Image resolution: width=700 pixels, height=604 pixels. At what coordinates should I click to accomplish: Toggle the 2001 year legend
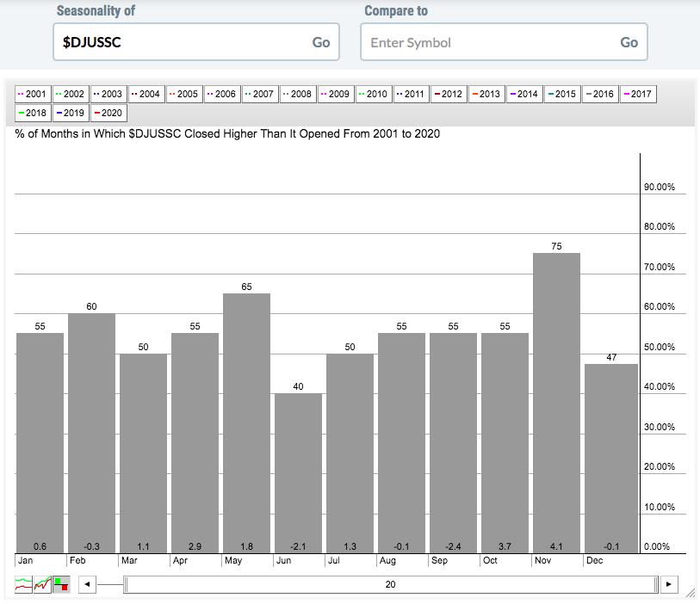33,94
